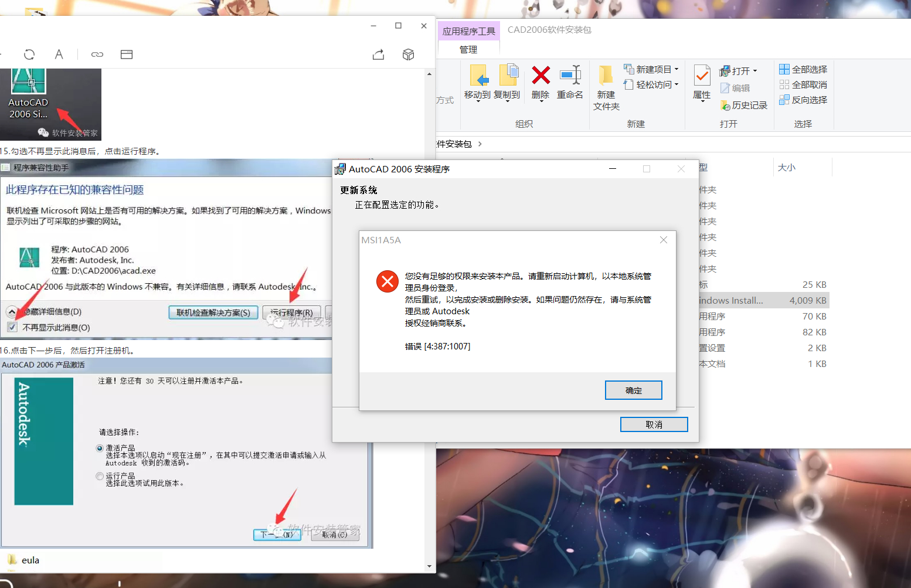Click the Explorer title text CAD2006软件安装包

tap(549, 30)
